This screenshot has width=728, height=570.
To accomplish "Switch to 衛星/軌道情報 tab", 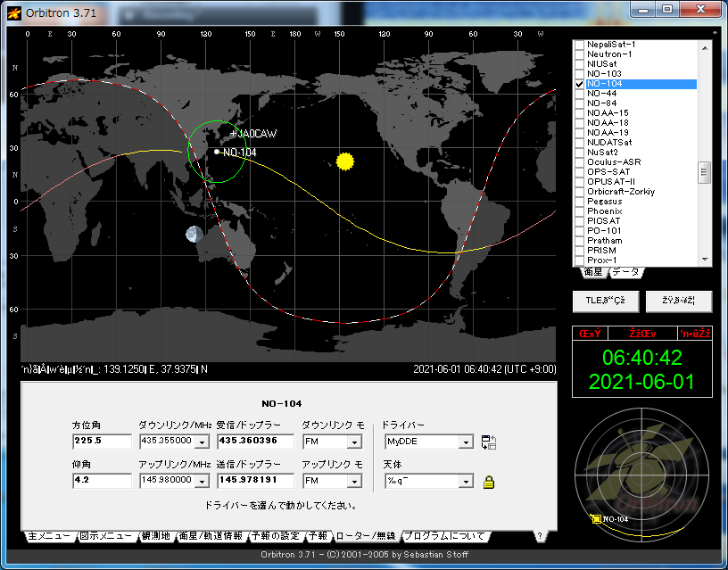I will (211, 536).
